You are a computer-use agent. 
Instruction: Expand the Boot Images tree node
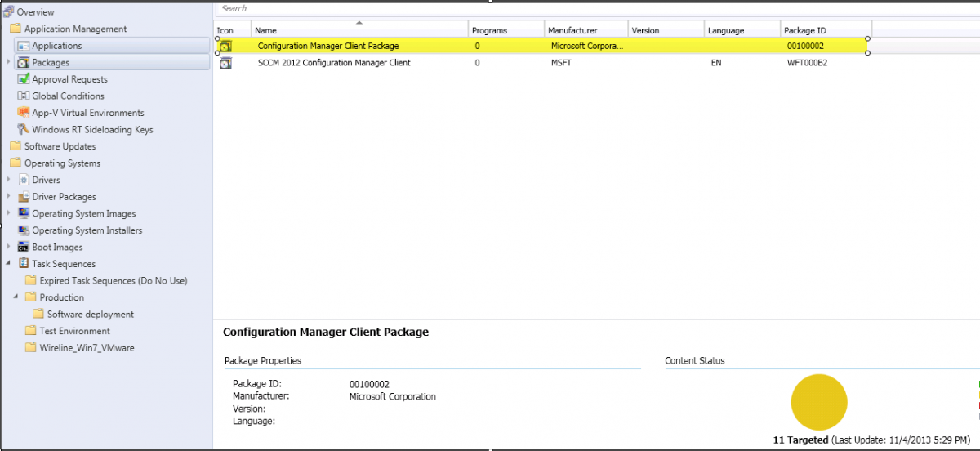coord(9,247)
